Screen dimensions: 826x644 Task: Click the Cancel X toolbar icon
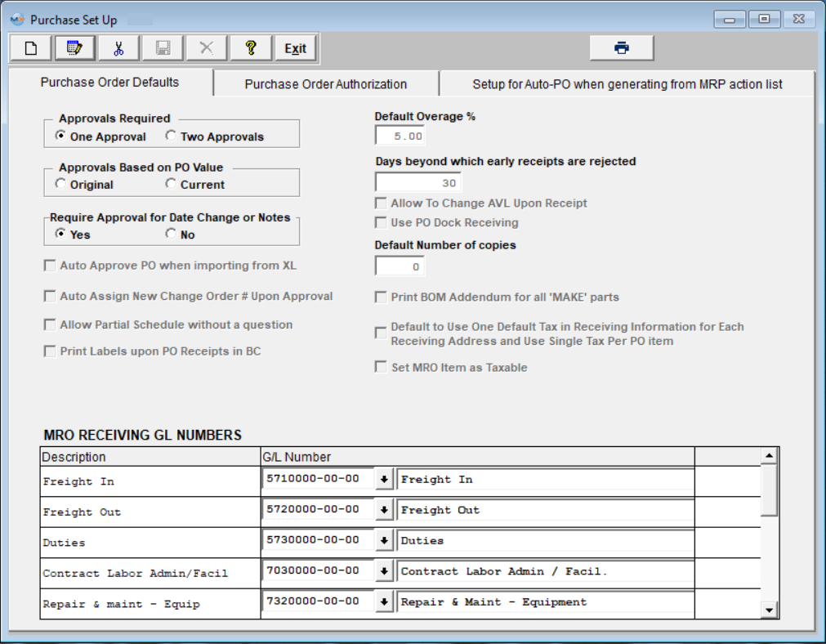(207, 48)
